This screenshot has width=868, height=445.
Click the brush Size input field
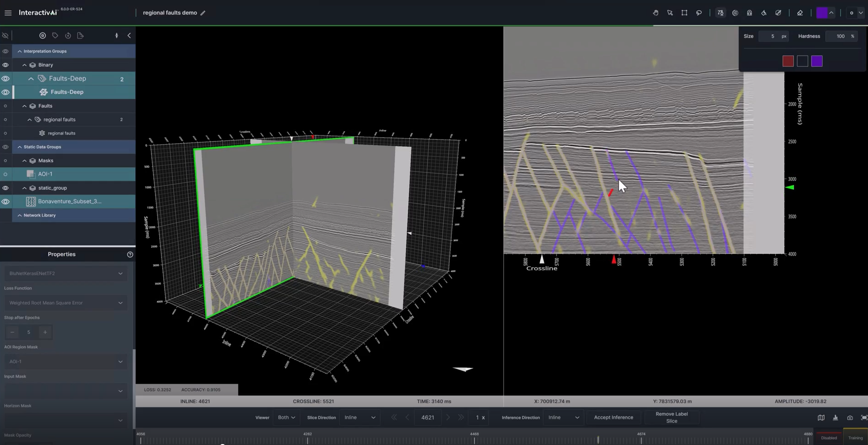click(x=772, y=36)
